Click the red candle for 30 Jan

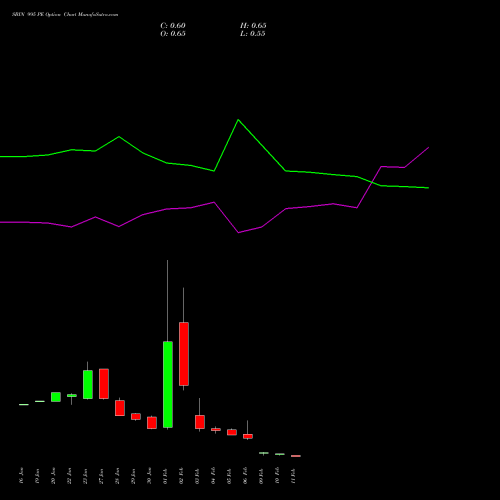(152, 423)
